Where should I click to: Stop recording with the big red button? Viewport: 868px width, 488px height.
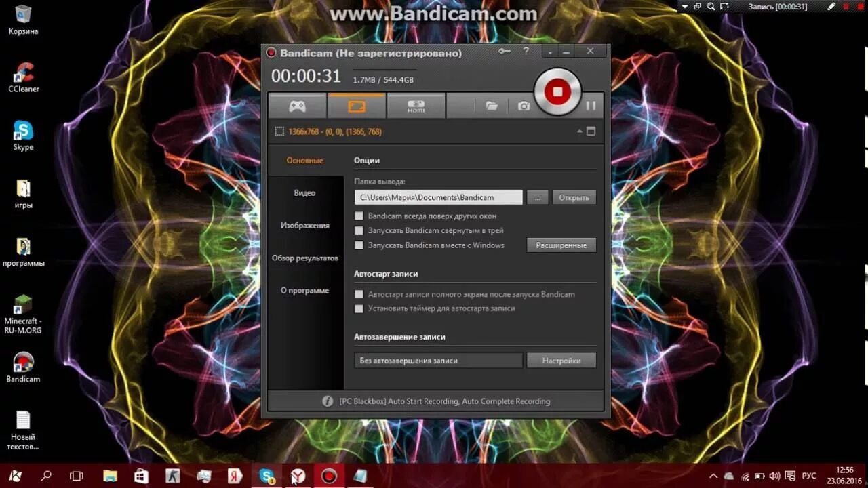coord(557,91)
